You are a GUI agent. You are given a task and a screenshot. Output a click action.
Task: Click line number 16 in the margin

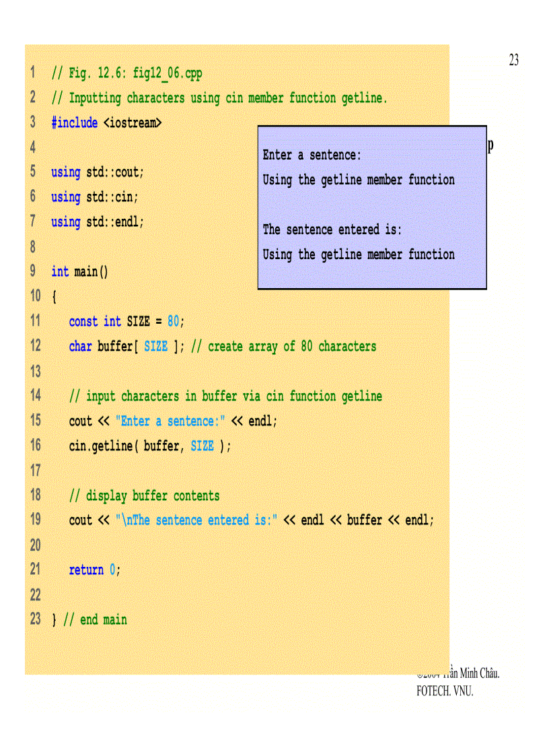click(x=36, y=446)
